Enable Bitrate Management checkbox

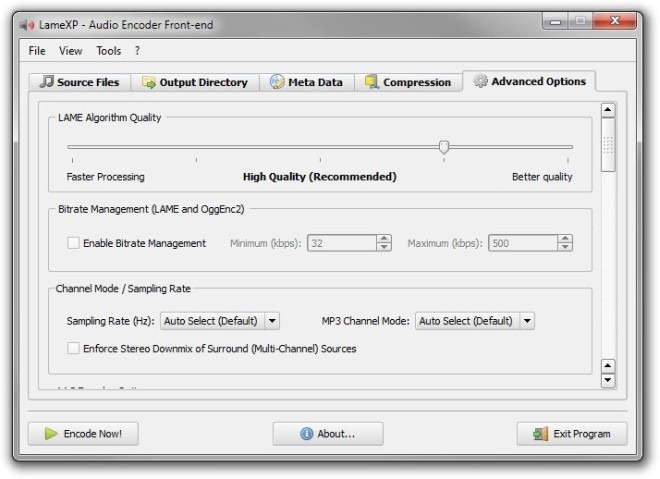(x=73, y=243)
